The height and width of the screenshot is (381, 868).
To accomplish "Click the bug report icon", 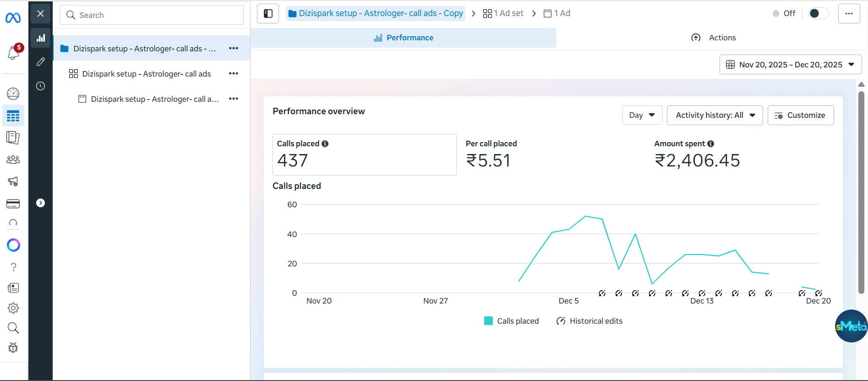I will pos(13,348).
